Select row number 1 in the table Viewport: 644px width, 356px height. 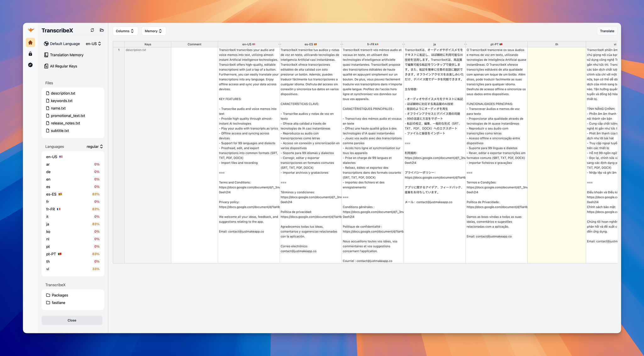point(119,155)
